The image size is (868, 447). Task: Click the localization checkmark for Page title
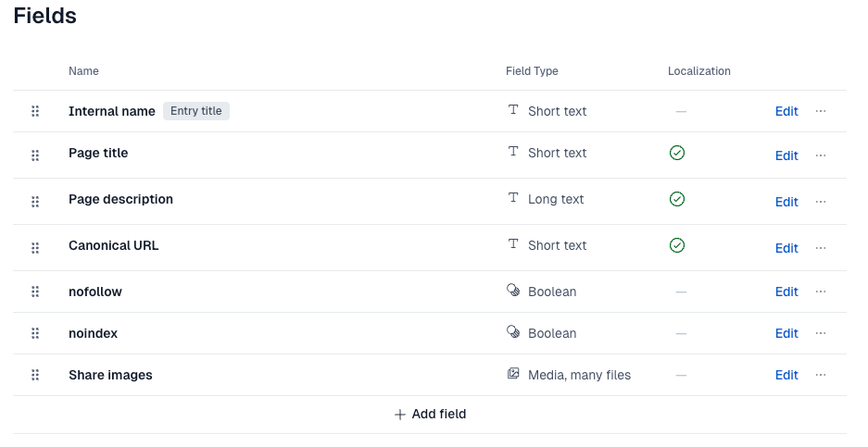[x=677, y=153]
